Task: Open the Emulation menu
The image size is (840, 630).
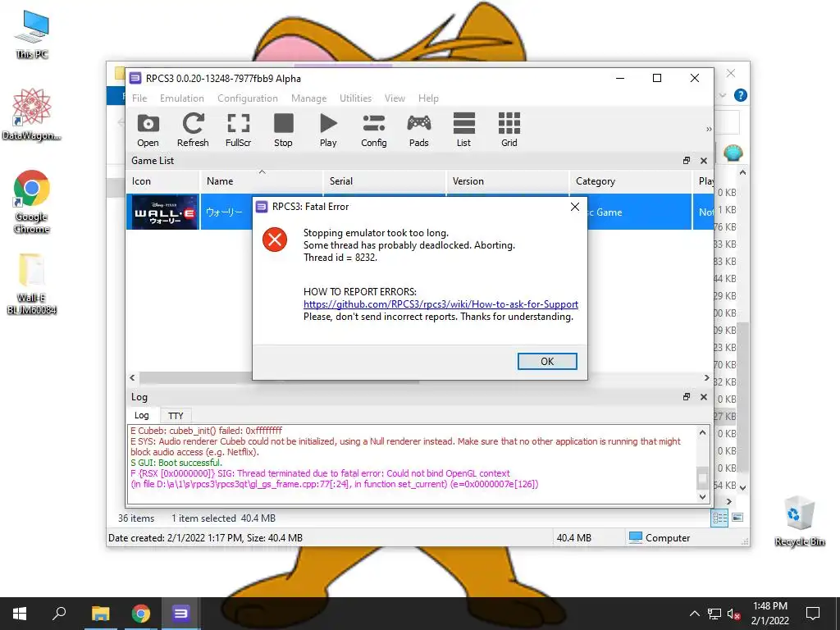Action: (181, 98)
